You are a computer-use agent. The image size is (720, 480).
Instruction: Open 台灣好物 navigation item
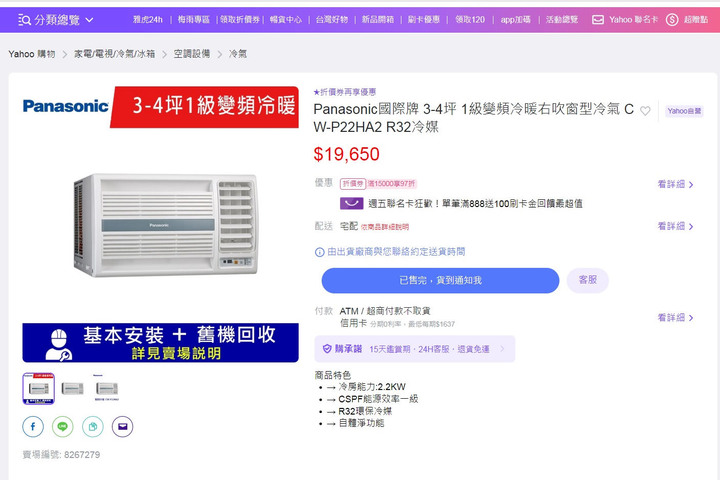pyautogui.click(x=332, y=20)
